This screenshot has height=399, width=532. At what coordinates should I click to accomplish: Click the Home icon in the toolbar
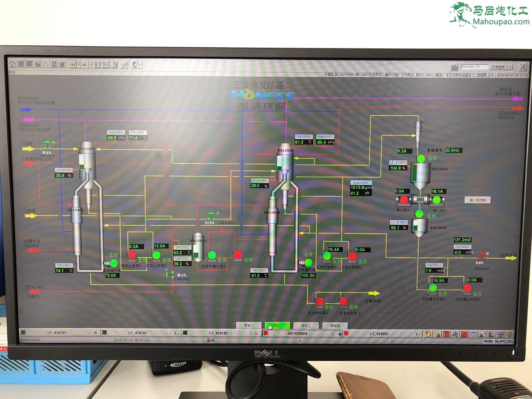[13, 64]
